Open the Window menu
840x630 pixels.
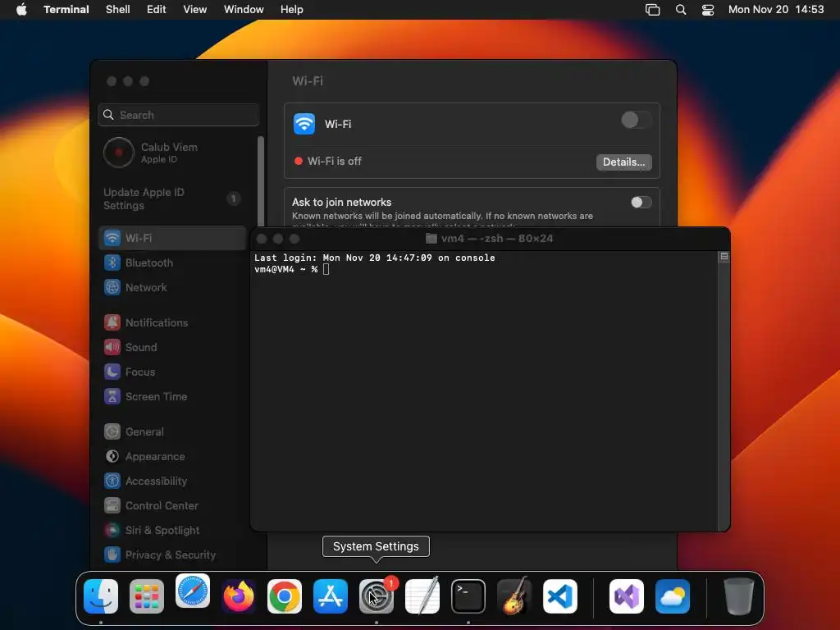(x=244, y=9)
